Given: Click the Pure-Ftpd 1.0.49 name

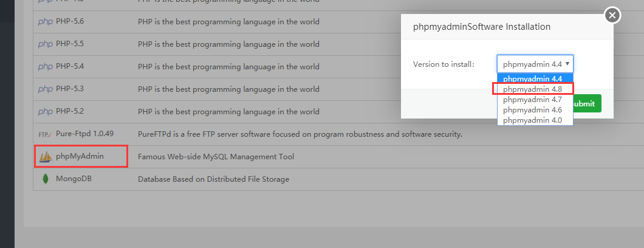Looking at the screenshot, I should (84, 134).
